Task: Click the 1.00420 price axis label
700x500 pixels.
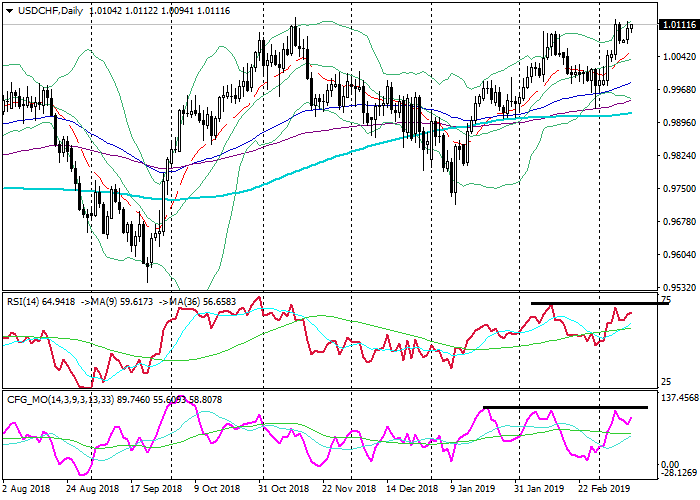Action: tap(679, 57)
